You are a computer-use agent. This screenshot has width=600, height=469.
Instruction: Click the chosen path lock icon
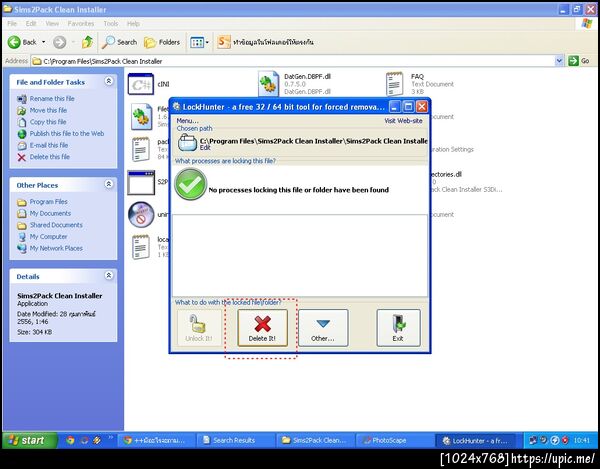click(187, 142)
